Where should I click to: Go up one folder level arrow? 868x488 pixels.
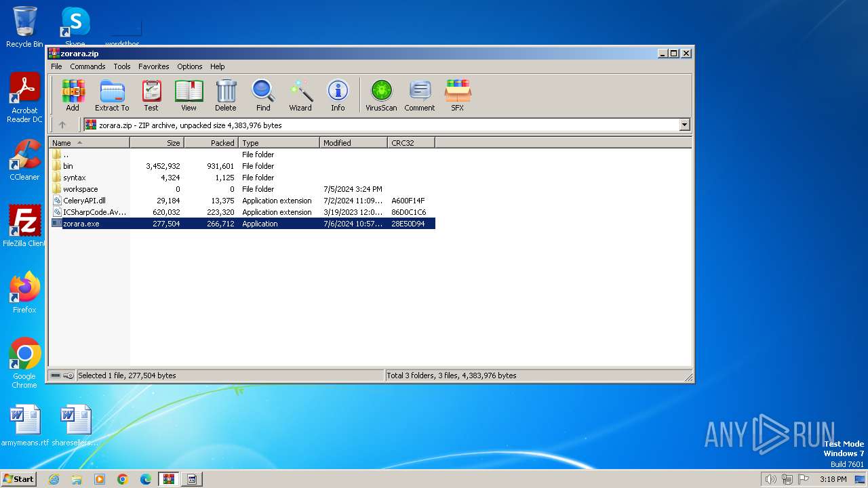pos(62,125)
